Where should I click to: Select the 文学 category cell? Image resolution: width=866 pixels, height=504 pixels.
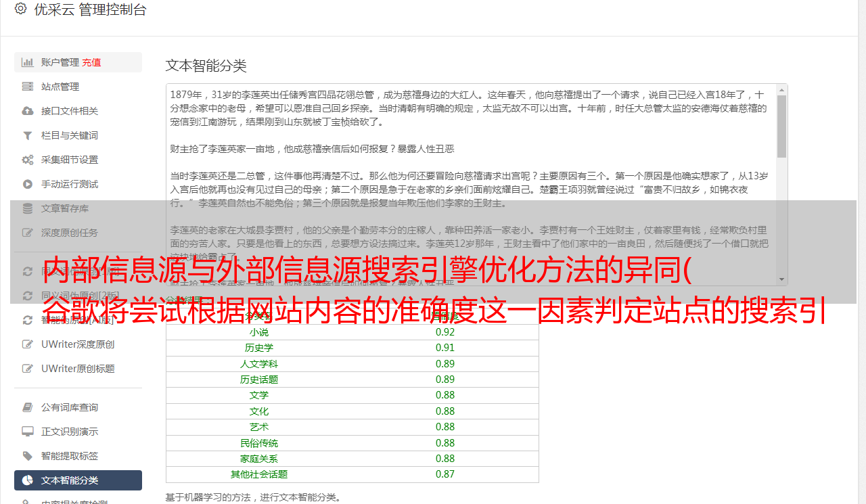click(259, 395)
